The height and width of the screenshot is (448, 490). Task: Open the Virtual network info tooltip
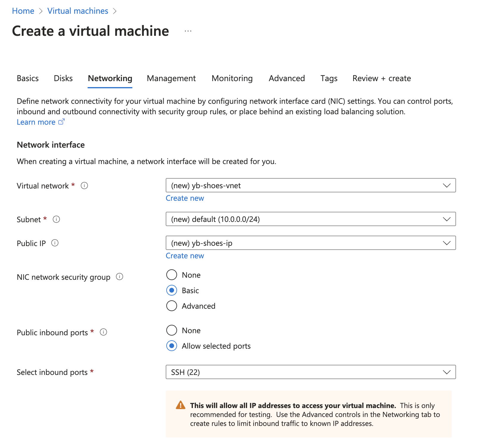click(84, 186)
